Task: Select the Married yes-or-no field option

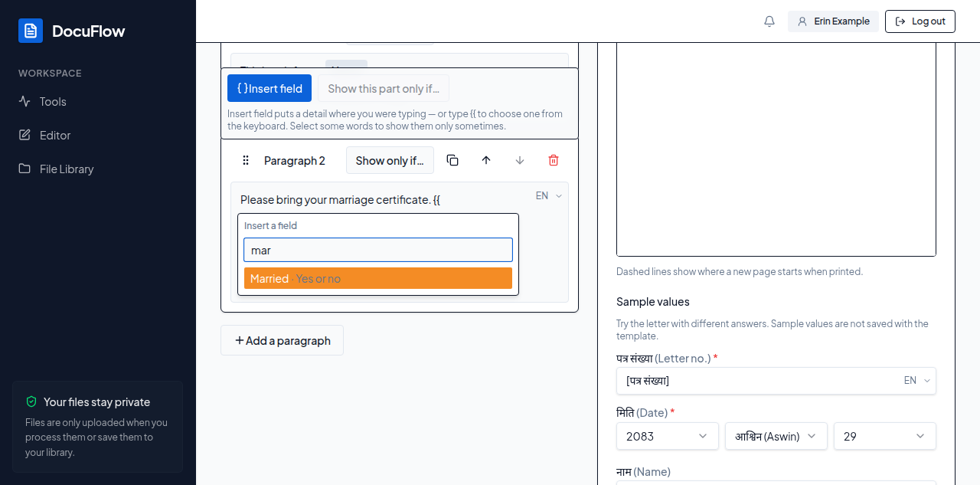Action: point(378,278)
